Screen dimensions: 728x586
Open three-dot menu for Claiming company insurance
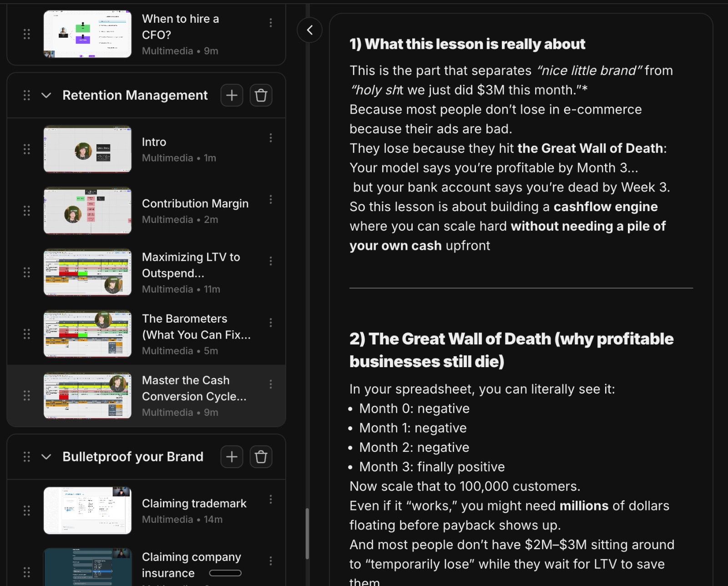point(271,561)
